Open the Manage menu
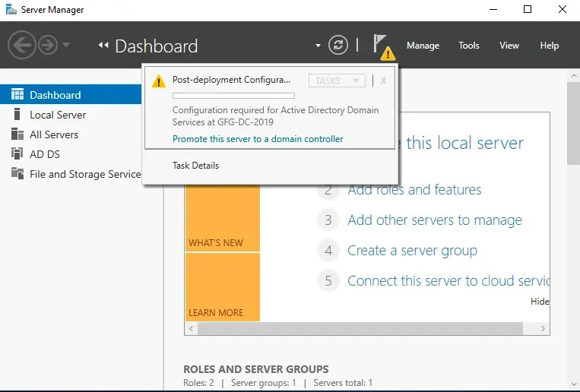This screenshot has width=580, height=392. click(423, 46)
